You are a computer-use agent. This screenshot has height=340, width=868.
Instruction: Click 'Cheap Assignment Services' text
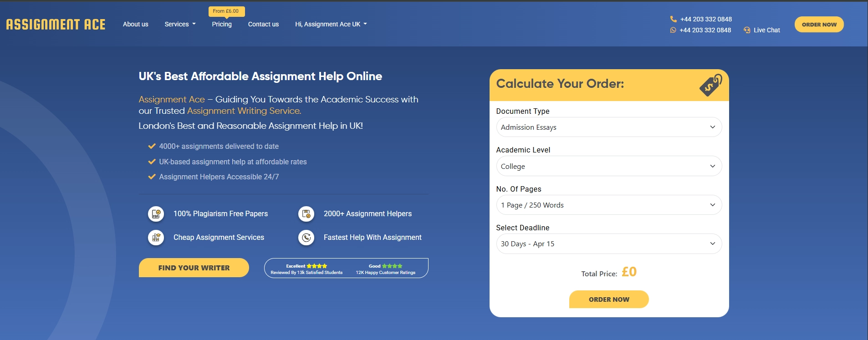(x=219, y=237)
